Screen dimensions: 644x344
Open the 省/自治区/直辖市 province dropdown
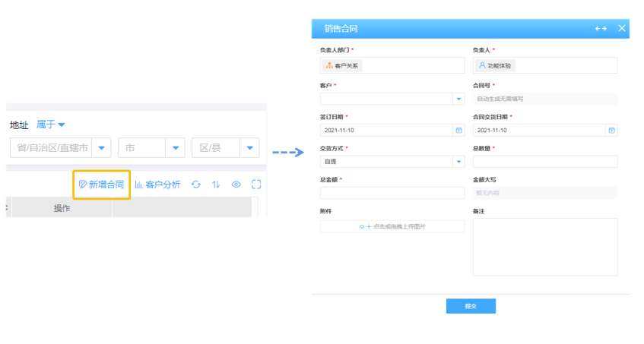(x=102, y=148)
